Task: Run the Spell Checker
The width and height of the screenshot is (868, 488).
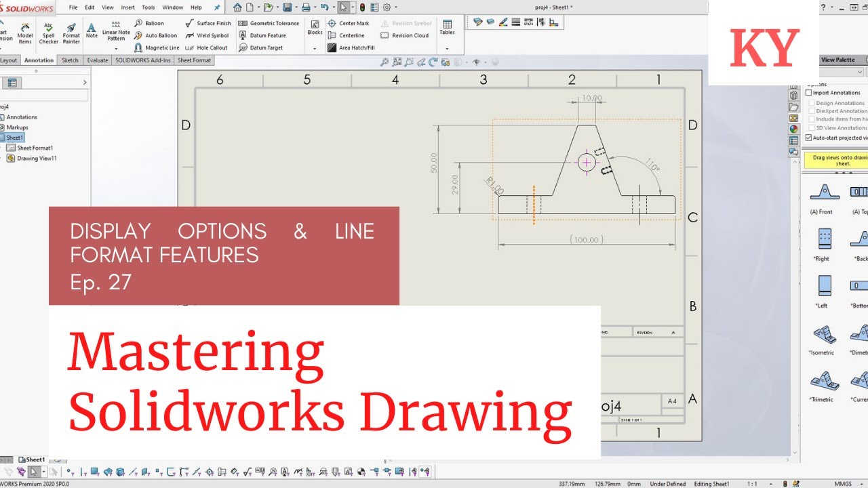Action: point(49,32)
